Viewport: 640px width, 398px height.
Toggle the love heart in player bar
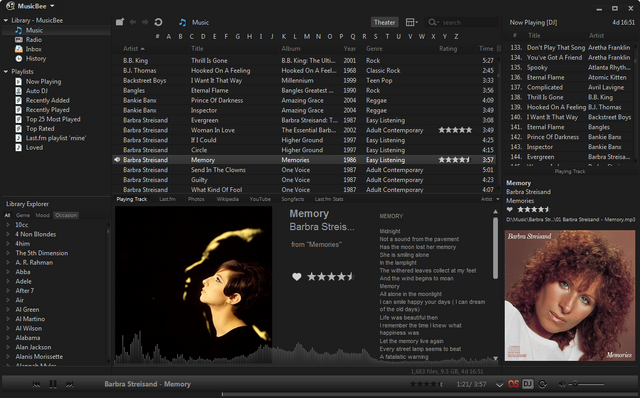500,384
